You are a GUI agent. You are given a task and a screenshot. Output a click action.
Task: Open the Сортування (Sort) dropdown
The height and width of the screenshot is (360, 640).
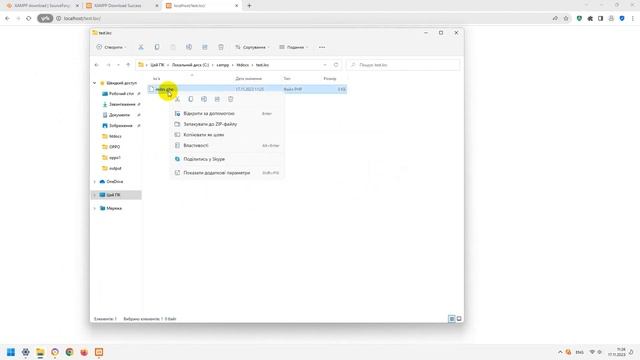[252, 47]
